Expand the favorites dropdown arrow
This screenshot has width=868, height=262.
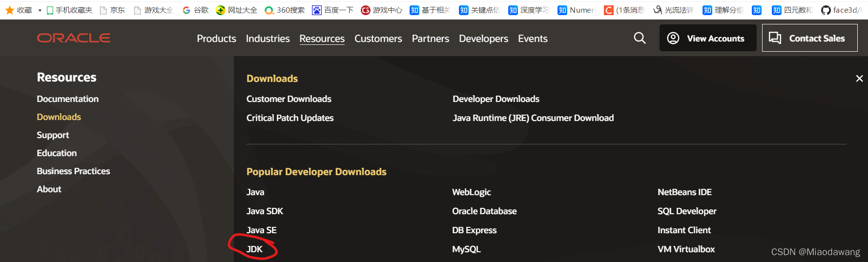click(x=40, y=10)
